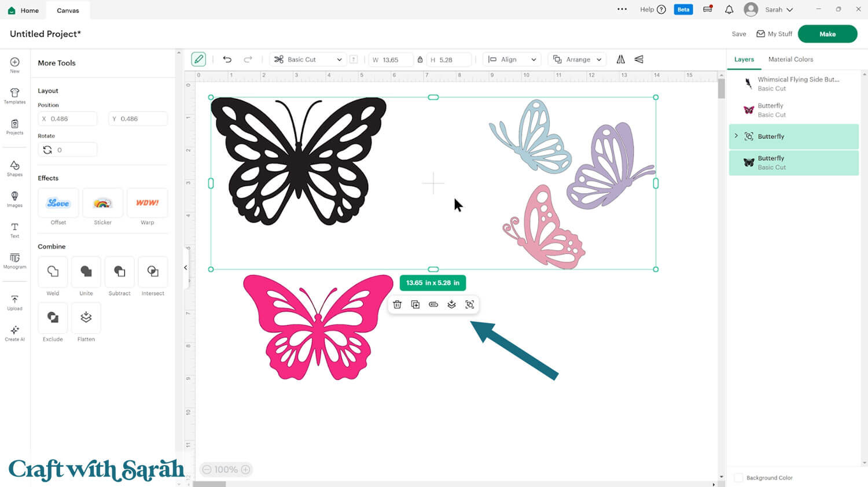Screen dimensions: 868x487
Task: Click the Make button
Action: (x=827, y=34)
